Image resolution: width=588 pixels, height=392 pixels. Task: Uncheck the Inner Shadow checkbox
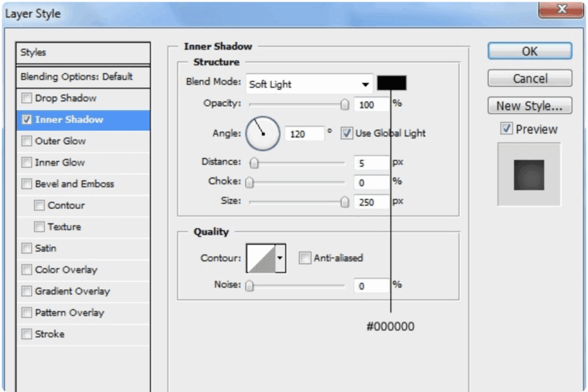coord(26,120)
